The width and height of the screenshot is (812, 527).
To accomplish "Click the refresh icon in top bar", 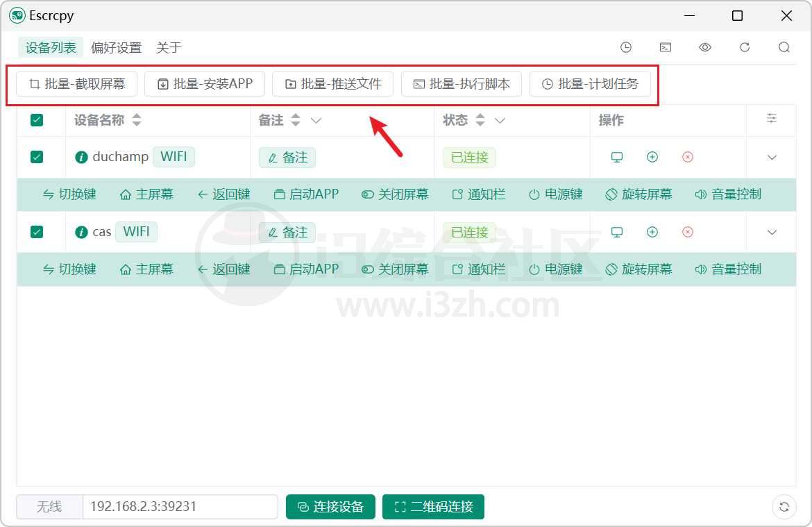I will pyautogui.click(x=745, y=48).
